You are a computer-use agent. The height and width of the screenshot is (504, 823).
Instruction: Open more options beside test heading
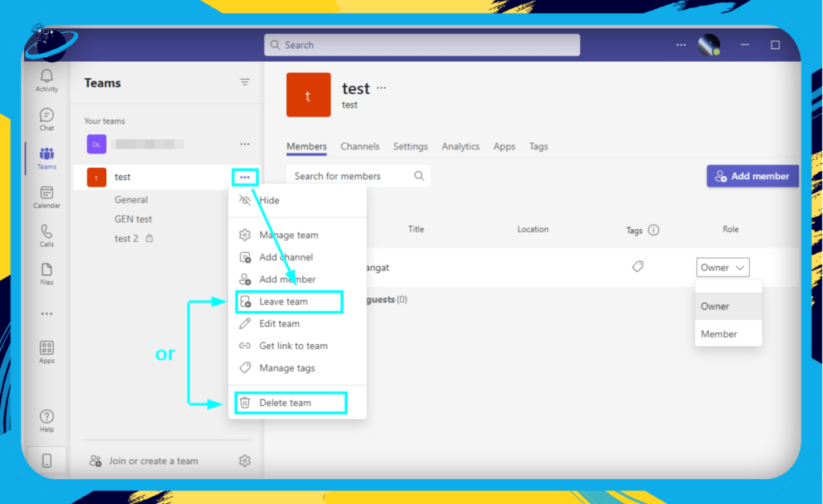click(381, 88)
